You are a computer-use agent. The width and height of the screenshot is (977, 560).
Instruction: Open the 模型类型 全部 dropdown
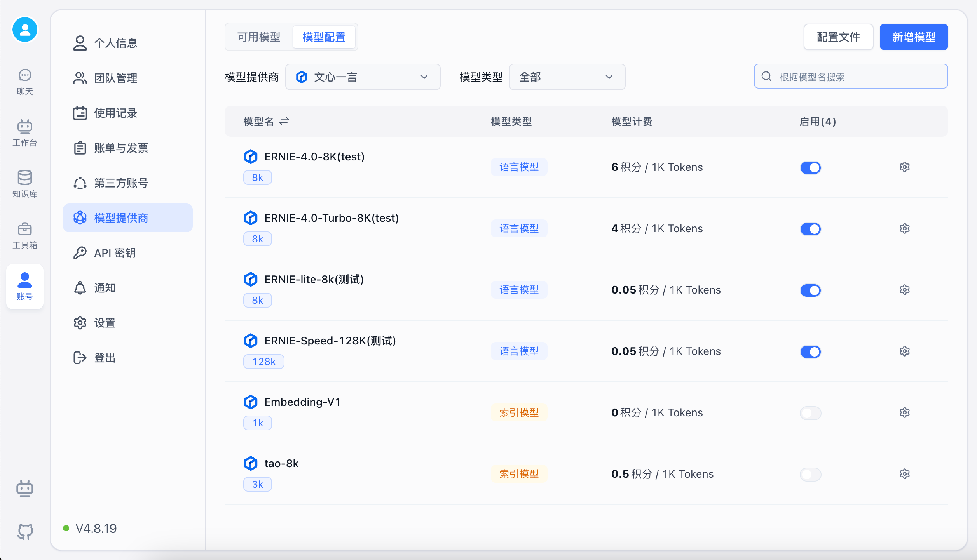pyautogui.click(x=567, y=77)
